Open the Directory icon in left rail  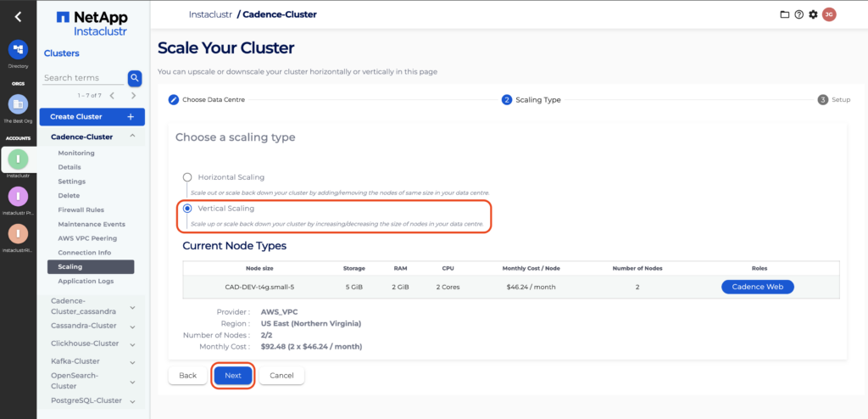coord(18,50)
